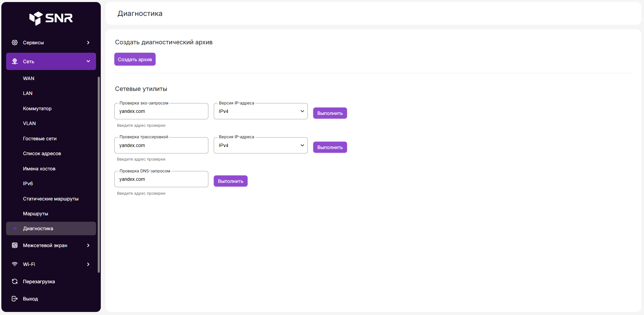
Task: Click the Firewall icon in the sidebar
Action: tap(15, 245)
